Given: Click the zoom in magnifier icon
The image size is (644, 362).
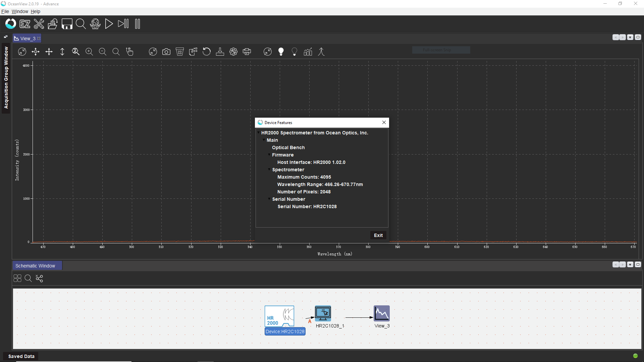Looking at the screenshot, I should coord(89,52).
